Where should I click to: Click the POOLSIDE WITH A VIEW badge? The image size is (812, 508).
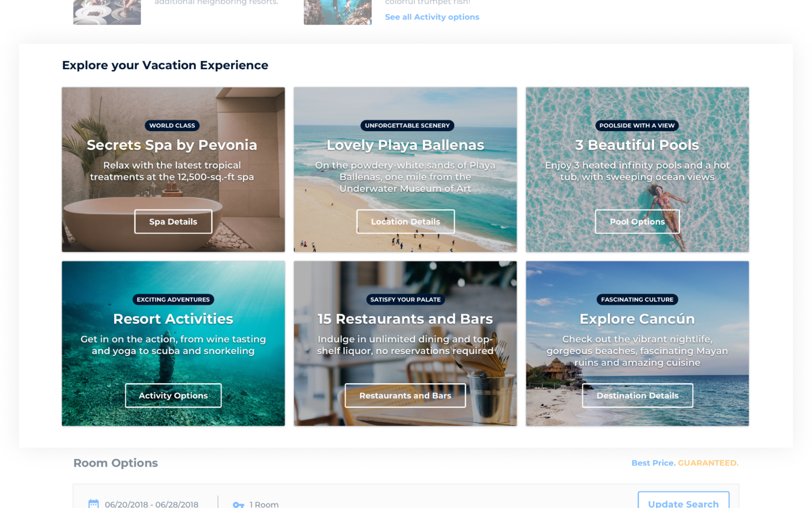coord(637,125)
